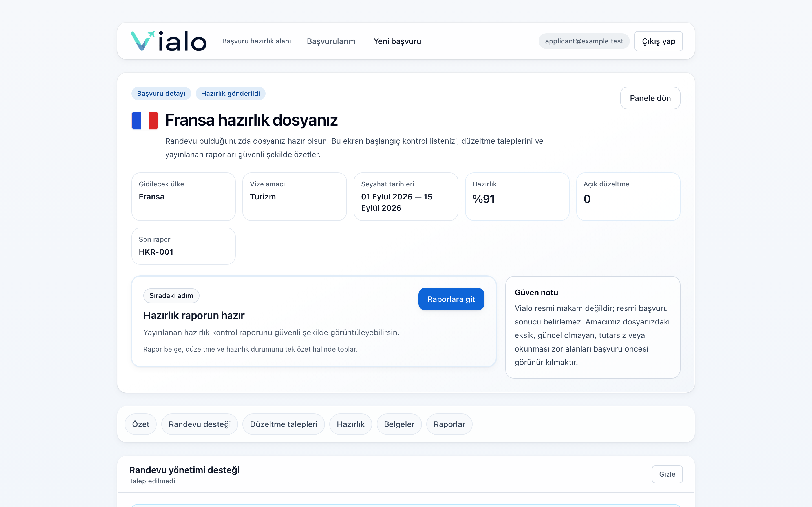Click the applicant@example.test account badge

584,41
